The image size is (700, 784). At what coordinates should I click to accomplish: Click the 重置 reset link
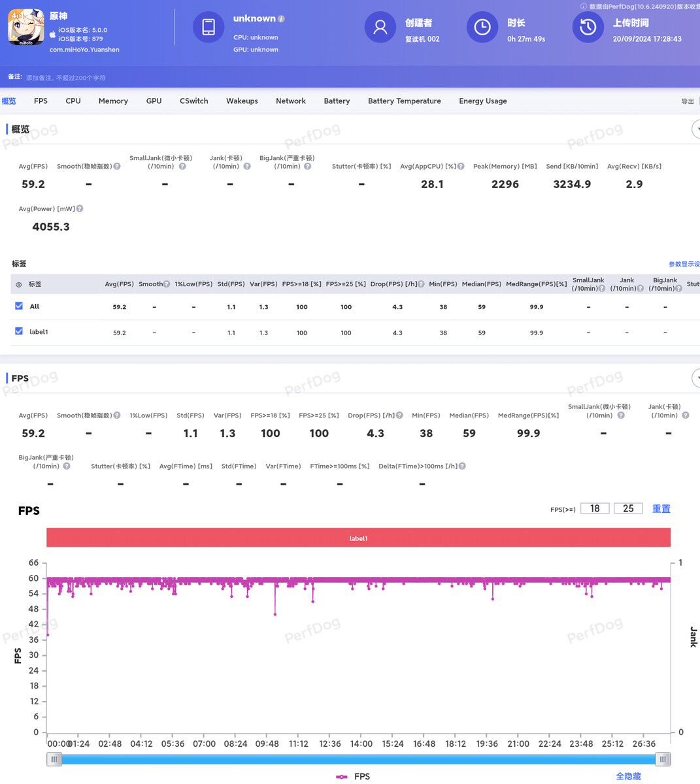coord(661,509)
